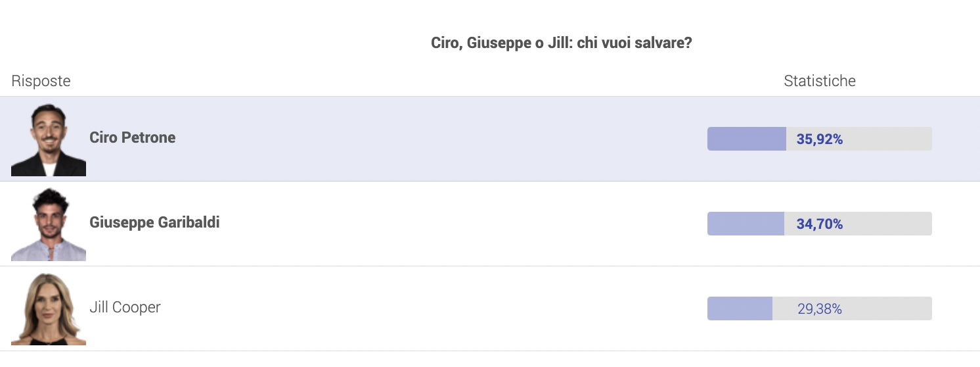Image resolution: width=980 pixels, height=367 pixels.
Task: Select the highlighted Ciro Petrone answer row
Action: pos(490,139)
